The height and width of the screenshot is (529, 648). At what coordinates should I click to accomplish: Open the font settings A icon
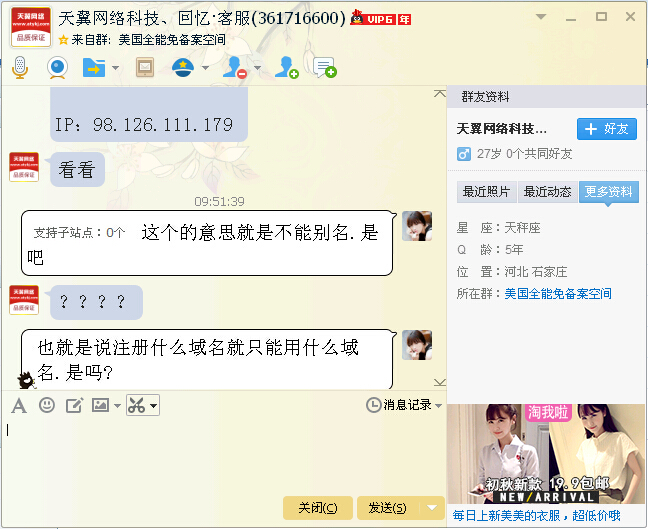coord(19,405)
